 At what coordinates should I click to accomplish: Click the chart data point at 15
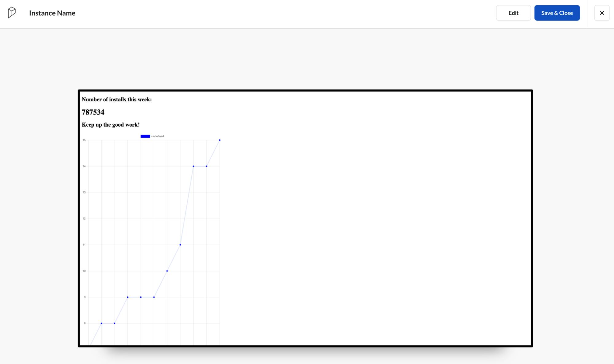click(220, 140)
